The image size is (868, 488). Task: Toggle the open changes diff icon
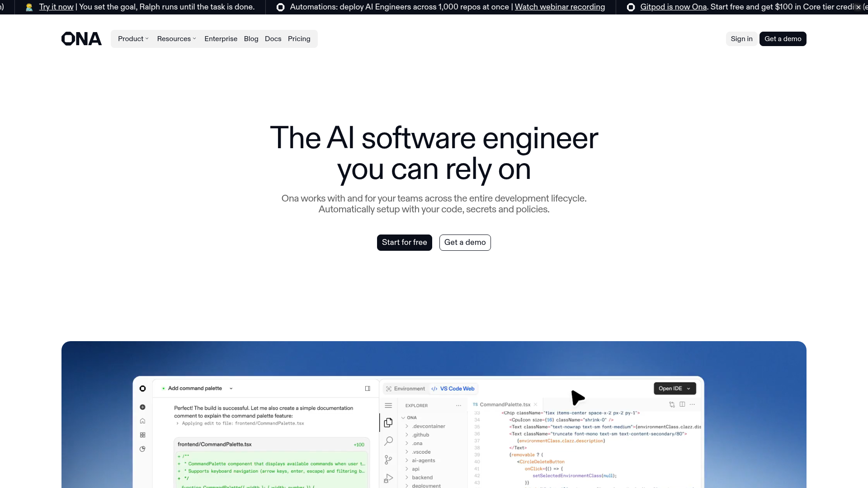672,405
